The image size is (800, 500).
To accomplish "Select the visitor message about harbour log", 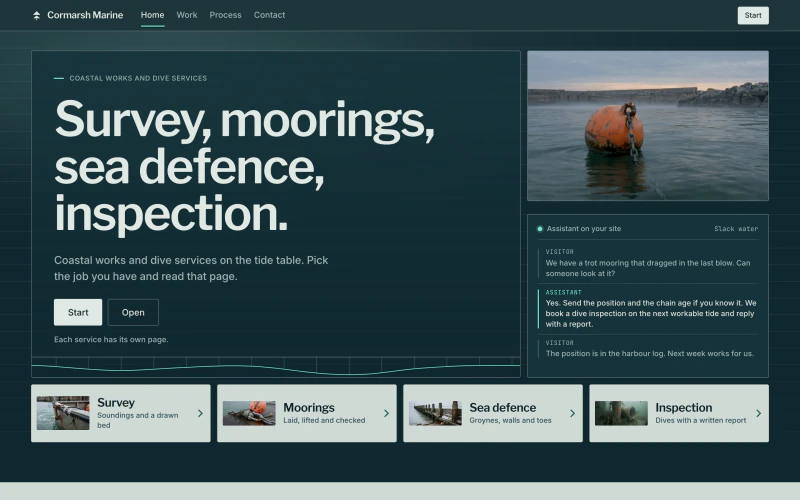I will pos(648,348).
